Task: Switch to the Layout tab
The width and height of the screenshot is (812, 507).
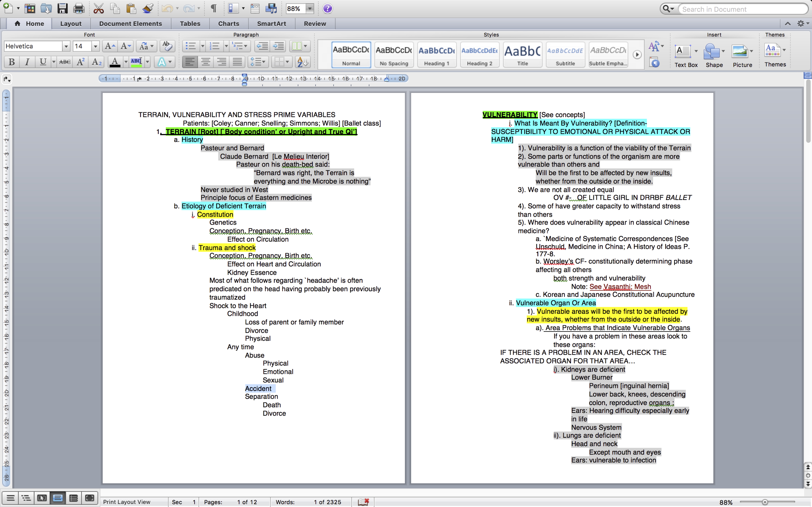Action: [x=71, y=23]
